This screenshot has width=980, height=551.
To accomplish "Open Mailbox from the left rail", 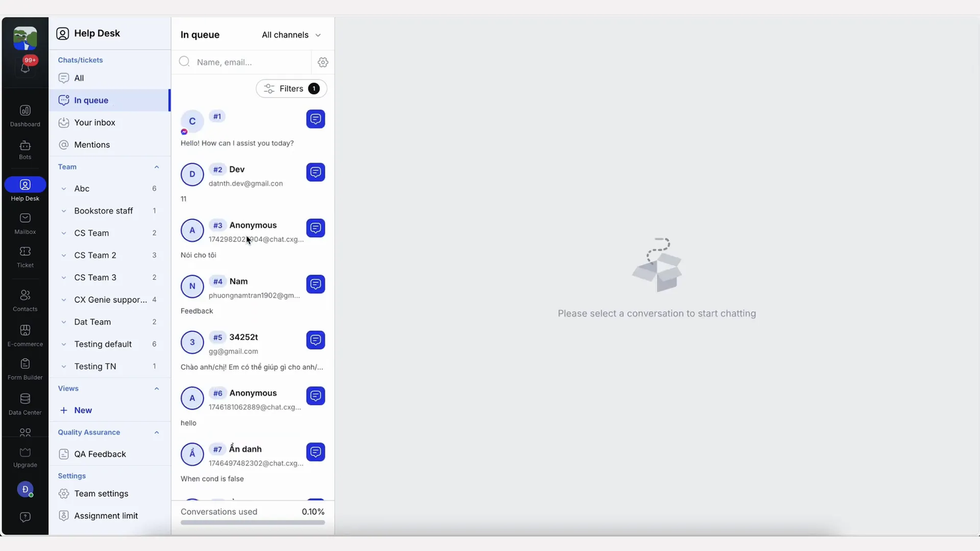I will tap(25, 223).
